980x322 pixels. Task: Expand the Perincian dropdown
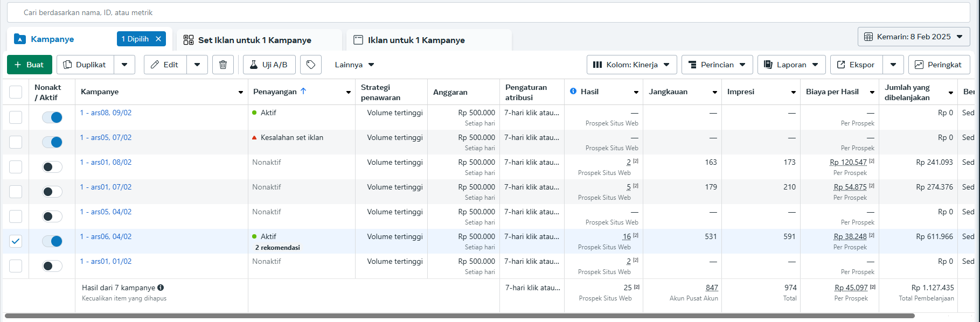(x=717, y=65)
